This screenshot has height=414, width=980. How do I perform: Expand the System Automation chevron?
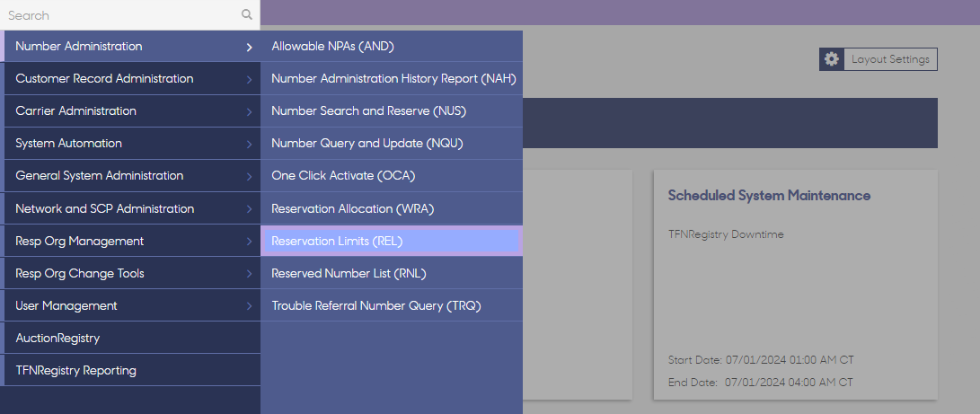tap(249, 145)
